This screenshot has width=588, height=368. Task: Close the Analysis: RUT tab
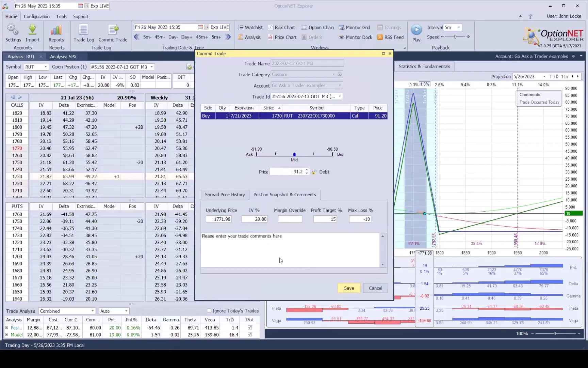(41, 57)
